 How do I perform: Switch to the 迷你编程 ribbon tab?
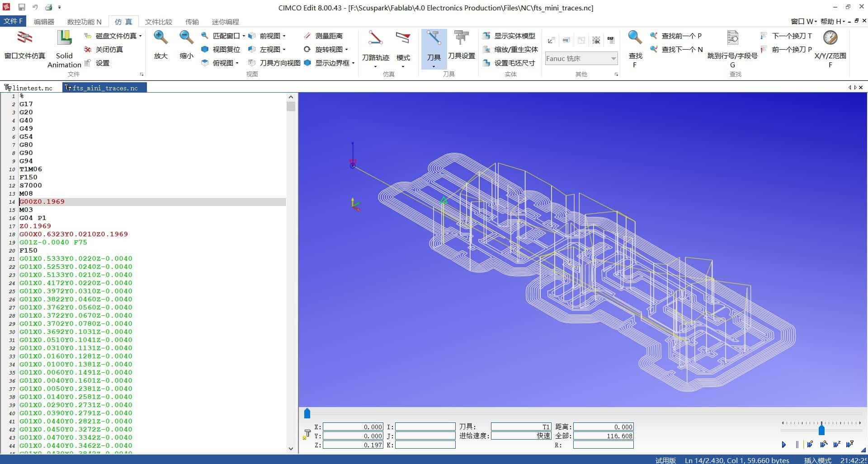coord(225,22)
